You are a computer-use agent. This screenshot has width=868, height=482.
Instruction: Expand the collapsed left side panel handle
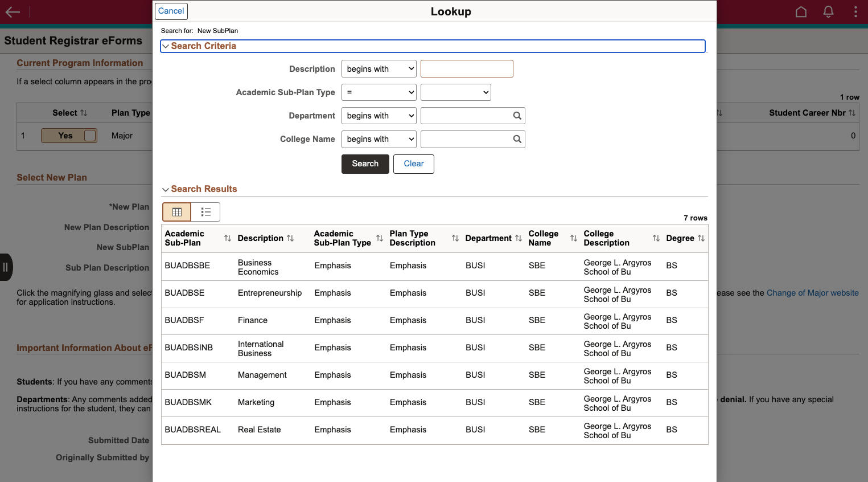pos(6,267)
